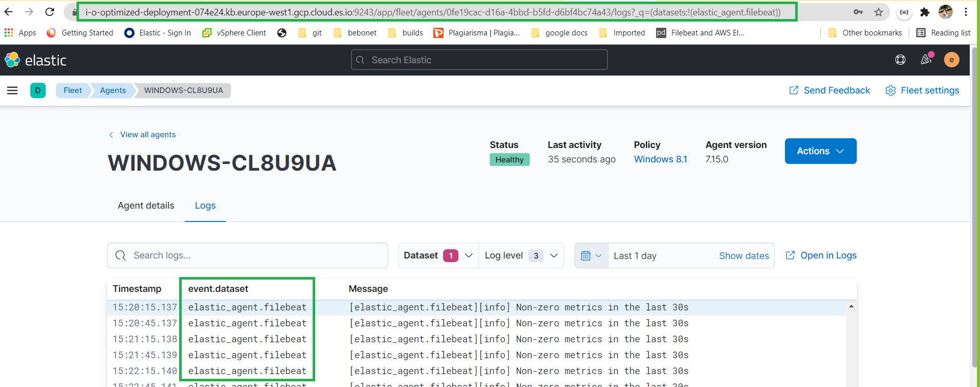Open the google docs bookmarks folder
The height and width of the screenshot is (387, 980).
point(560,33)
